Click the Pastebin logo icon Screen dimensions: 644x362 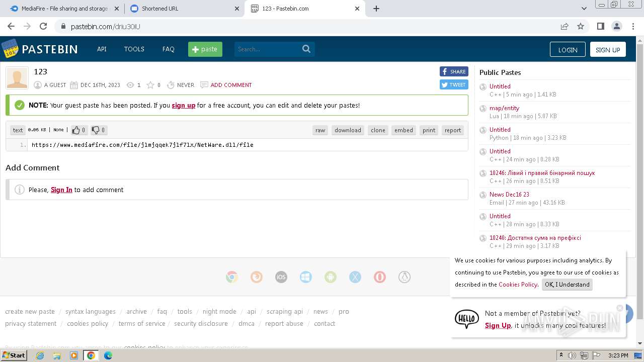point(10,49)
